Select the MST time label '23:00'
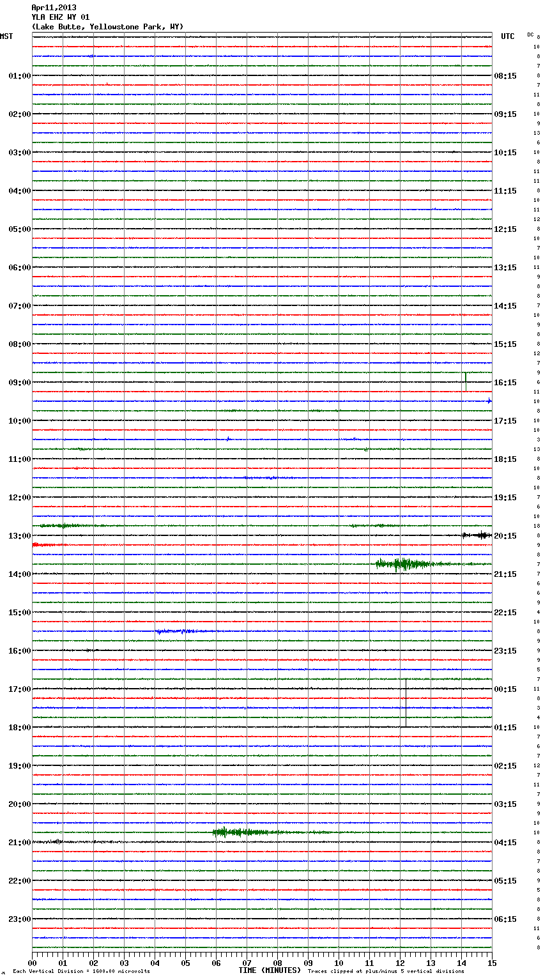 coord(20,919)
